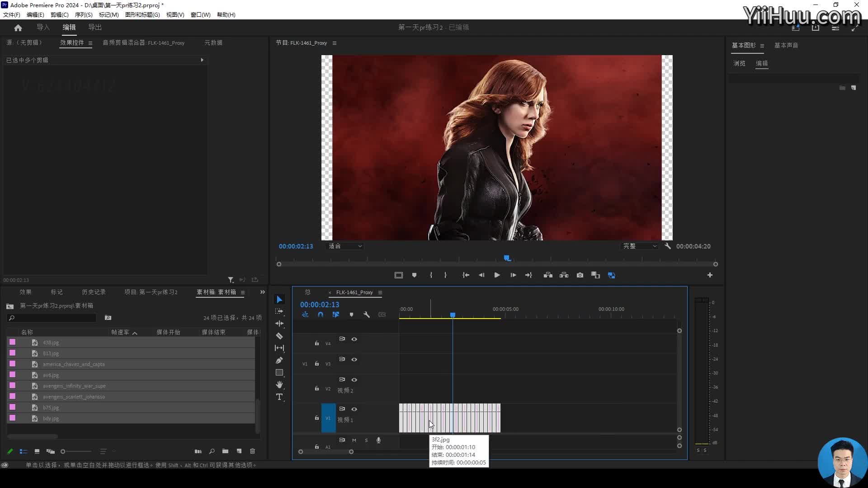Switch to the 元数据 tab

[213, 42]
